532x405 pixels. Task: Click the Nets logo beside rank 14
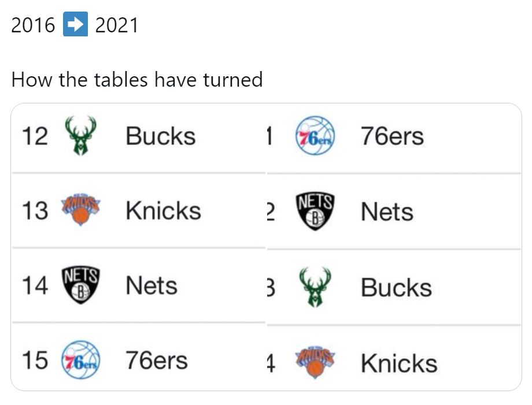[80, 285]
